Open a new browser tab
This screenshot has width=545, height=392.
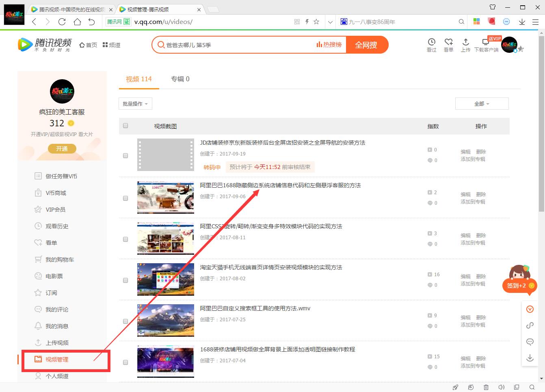coord(213,9)
